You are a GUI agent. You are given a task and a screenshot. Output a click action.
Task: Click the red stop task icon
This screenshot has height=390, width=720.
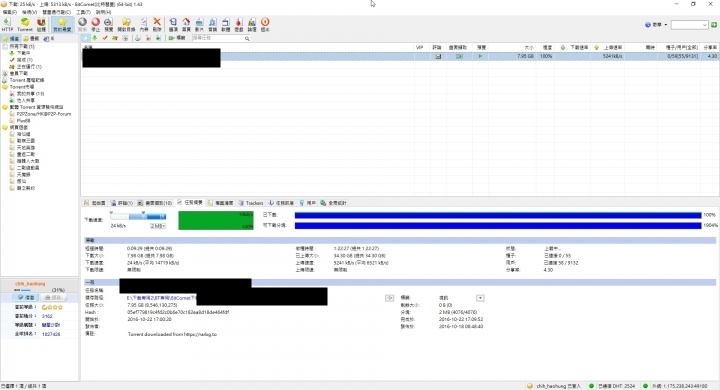[96, 24]
